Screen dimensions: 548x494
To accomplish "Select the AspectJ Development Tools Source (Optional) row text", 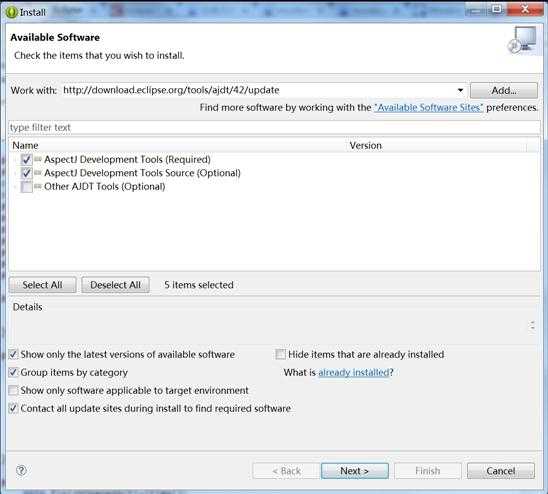I will pos(142,173).
